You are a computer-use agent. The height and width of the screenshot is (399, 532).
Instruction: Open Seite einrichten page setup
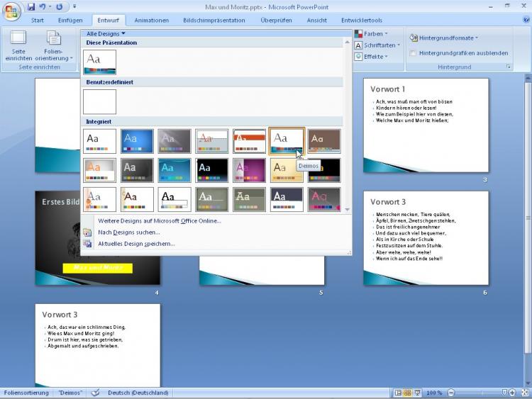point(18,45)
